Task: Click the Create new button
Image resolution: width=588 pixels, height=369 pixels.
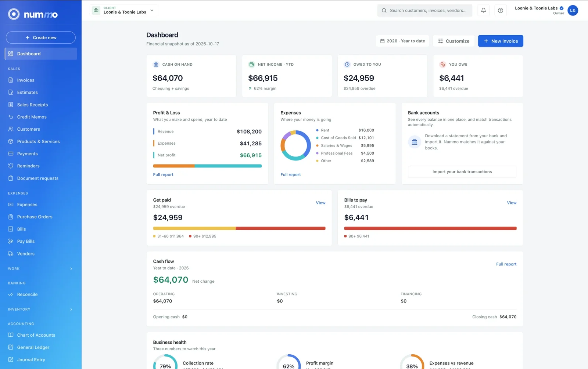Action: pos(41,37)
